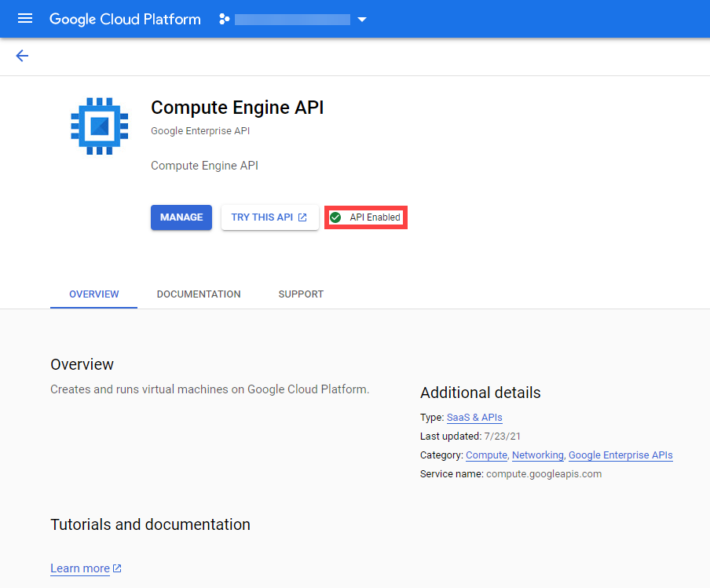Click the API Enabled status label
710x588 pixels.
pyautogui.click(x=375, y=217)
